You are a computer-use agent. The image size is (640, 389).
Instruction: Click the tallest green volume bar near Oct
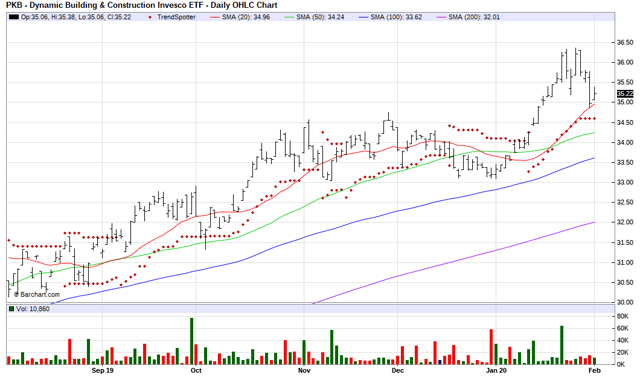192,341
